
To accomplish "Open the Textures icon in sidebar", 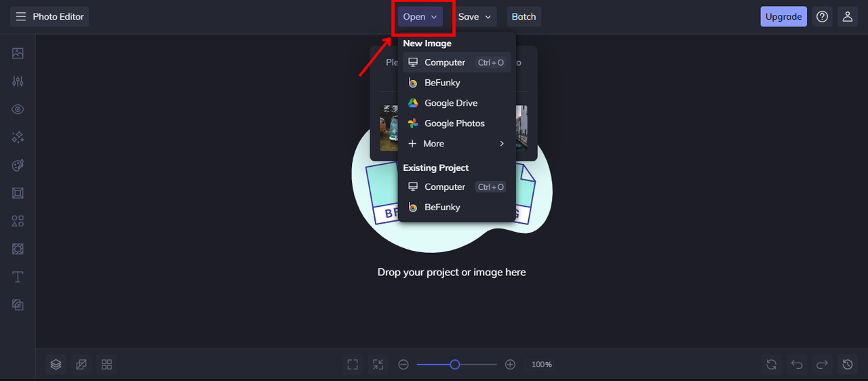I will point(18,305).
